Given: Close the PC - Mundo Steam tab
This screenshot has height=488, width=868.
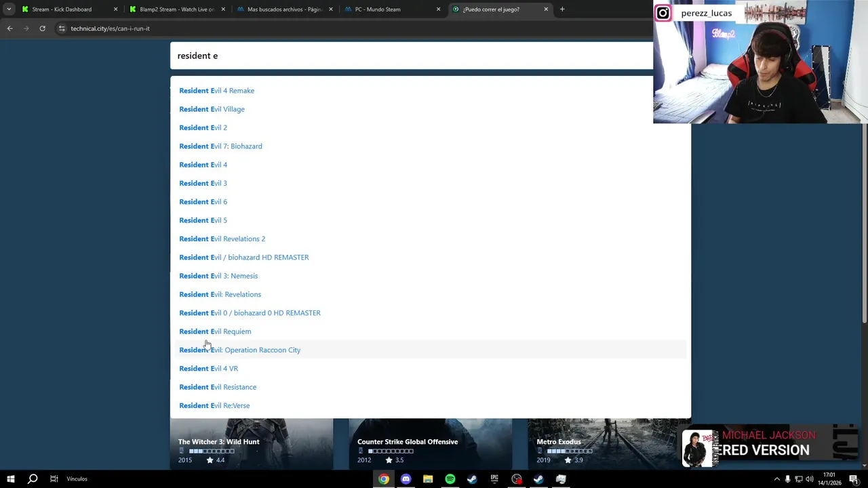Looking at the screenshot, I should [438, 9].
